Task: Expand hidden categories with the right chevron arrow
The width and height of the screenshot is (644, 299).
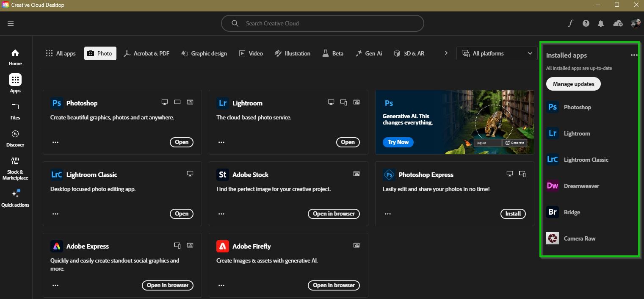Action: point(446,53)
